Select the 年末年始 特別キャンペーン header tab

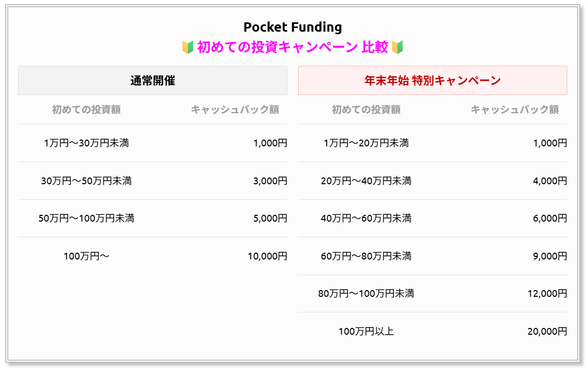(x=432, y=80)
